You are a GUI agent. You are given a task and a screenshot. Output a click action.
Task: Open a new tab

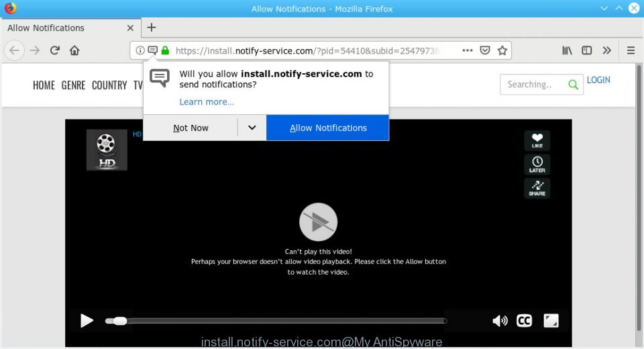(x=152, y=28)
